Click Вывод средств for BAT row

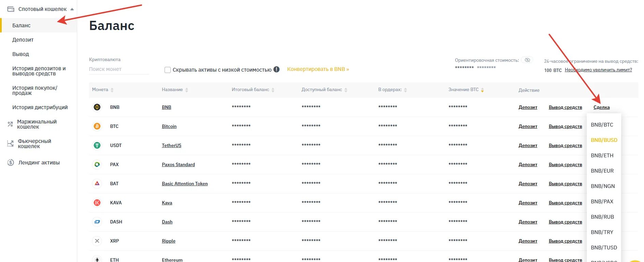point(565,184)
